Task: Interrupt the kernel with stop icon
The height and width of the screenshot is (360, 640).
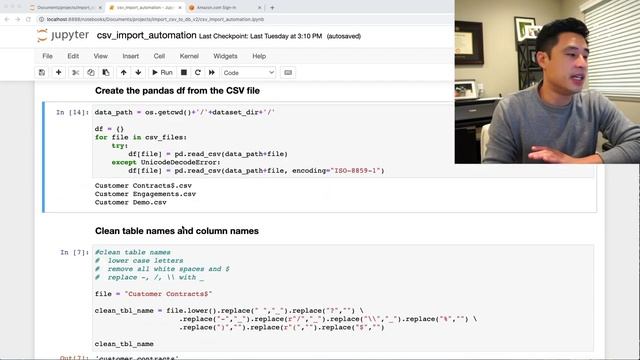Action: point(184,73)
